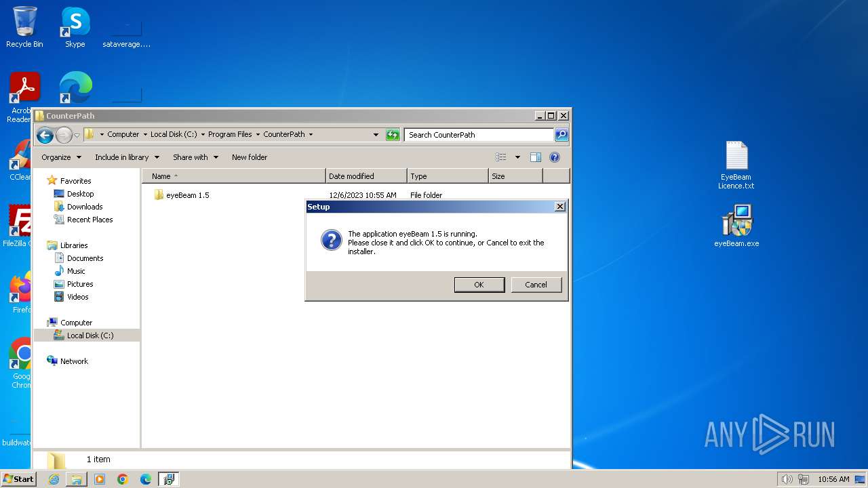Expand the CounterPath breadcrumb arrow
The image size is (868, 488).
[311, 134]
